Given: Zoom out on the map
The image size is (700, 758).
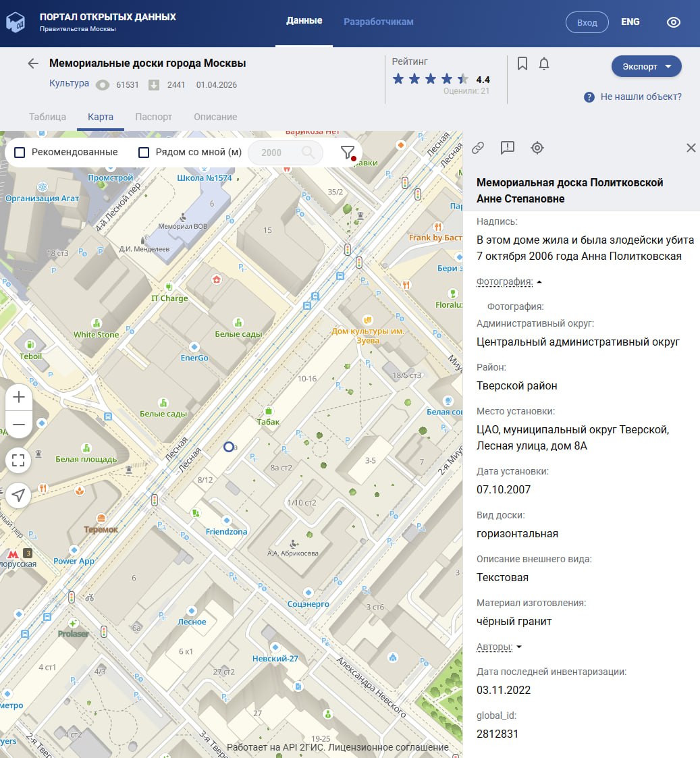Looking at the screenshot, I should tap(18, 425).
